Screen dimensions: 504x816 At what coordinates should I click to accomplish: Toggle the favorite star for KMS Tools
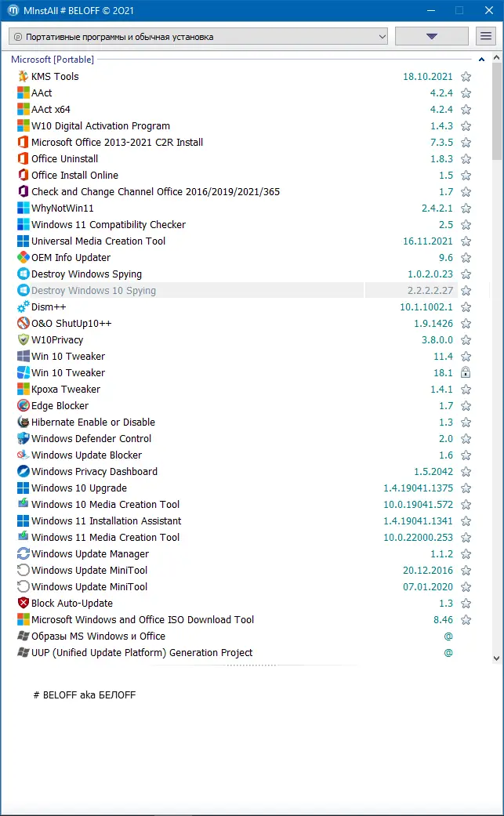point(466,77)
